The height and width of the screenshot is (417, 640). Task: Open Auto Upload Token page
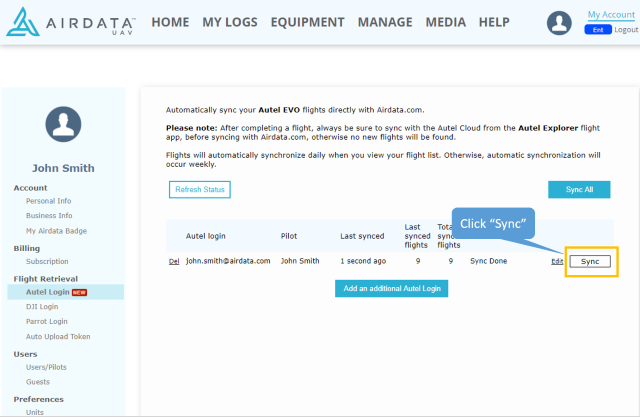click(x=58, y=337)
